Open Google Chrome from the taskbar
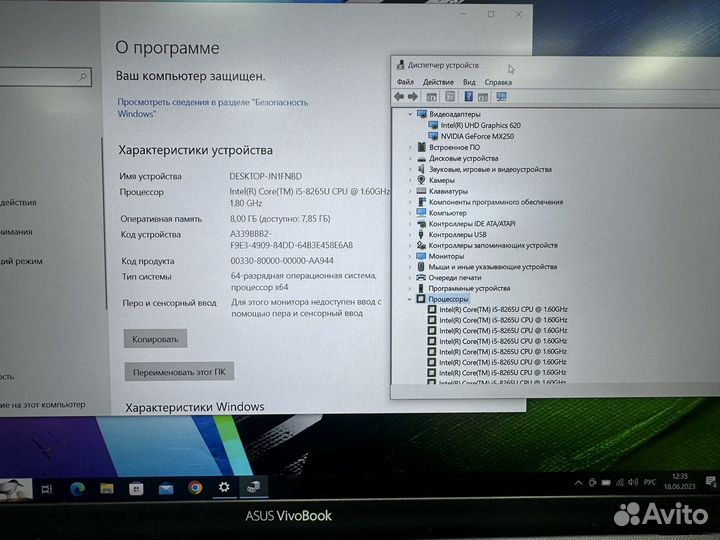Screen dimensions: 720x540 195,487
